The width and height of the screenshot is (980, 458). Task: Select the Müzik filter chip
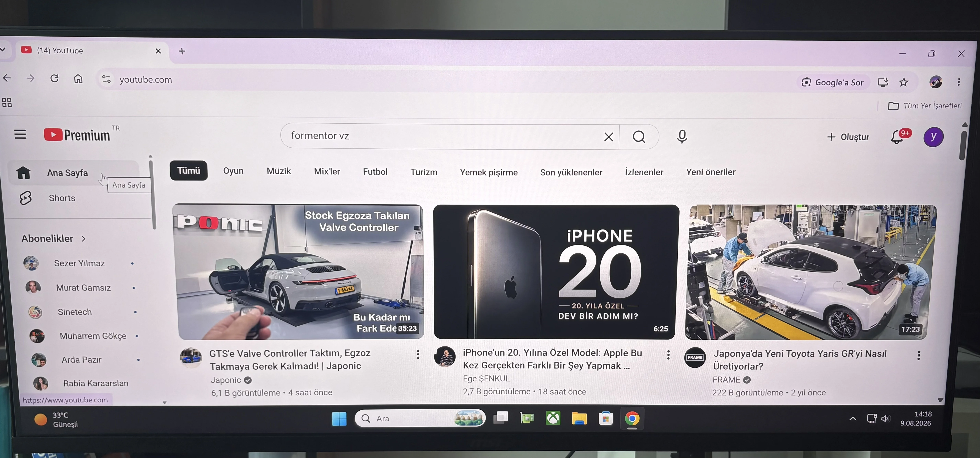[x=279, y=171]
